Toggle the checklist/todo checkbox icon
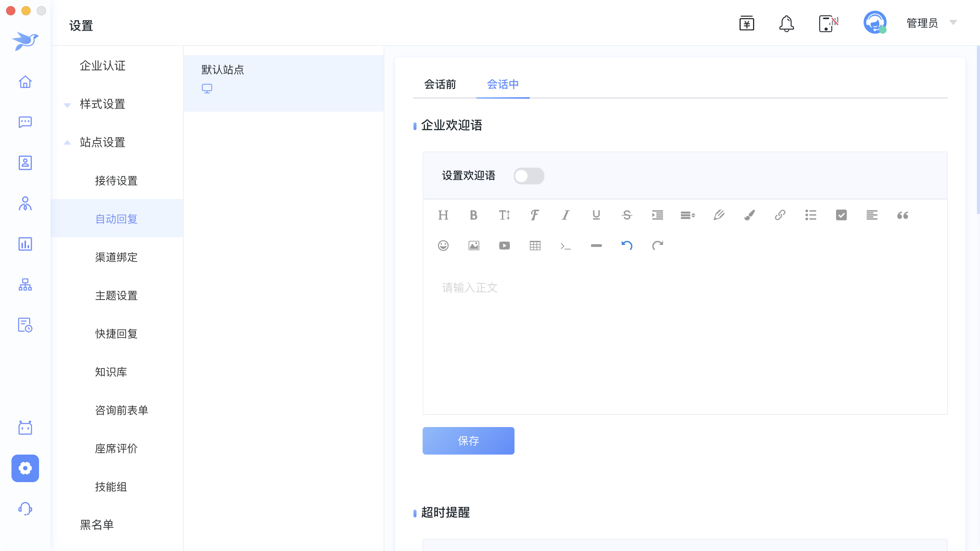The height and width of the screenshot is (551, 980). (x=841, y=215)
